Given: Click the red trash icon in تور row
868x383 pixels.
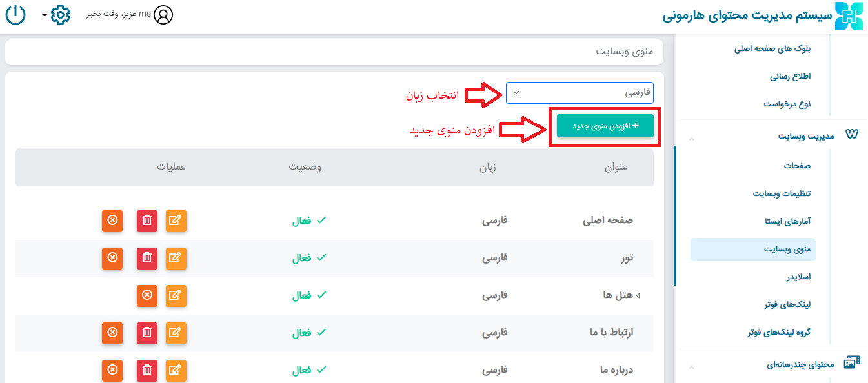Looking at the screenshot, I should tap(147, 258).
